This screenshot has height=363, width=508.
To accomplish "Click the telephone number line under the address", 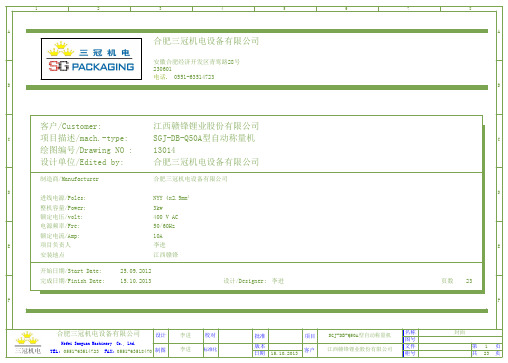I will click(184, 77).
